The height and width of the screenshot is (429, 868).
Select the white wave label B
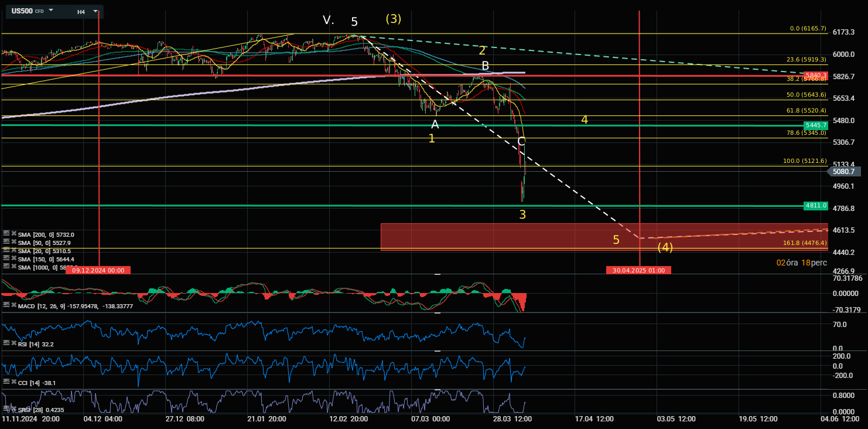(485, 65)
